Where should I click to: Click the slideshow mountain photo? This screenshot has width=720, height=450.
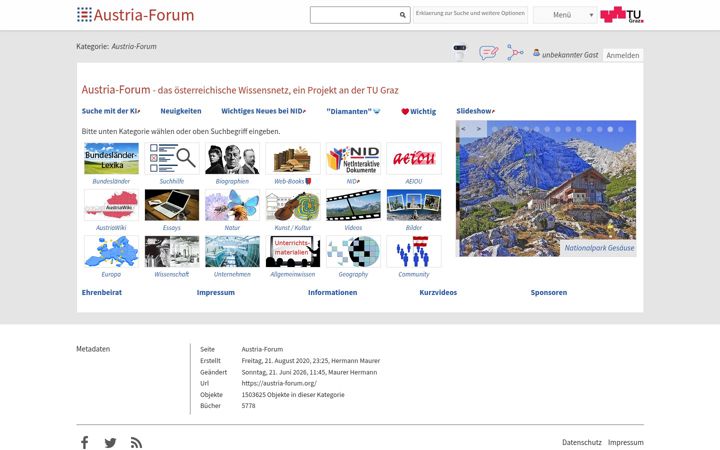pyautogui.click(x=546, y=188)
